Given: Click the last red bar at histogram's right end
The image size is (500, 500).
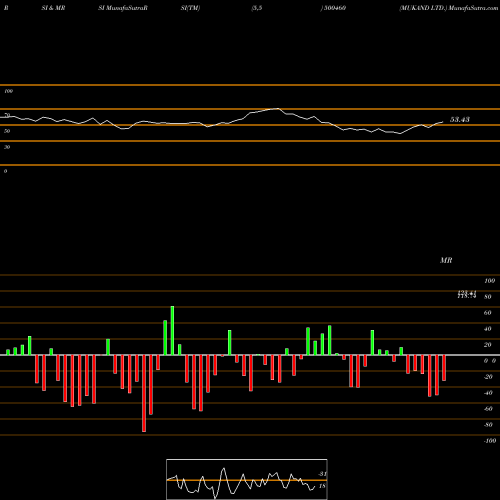Looking at the screenshot, I should coord(444,368).
